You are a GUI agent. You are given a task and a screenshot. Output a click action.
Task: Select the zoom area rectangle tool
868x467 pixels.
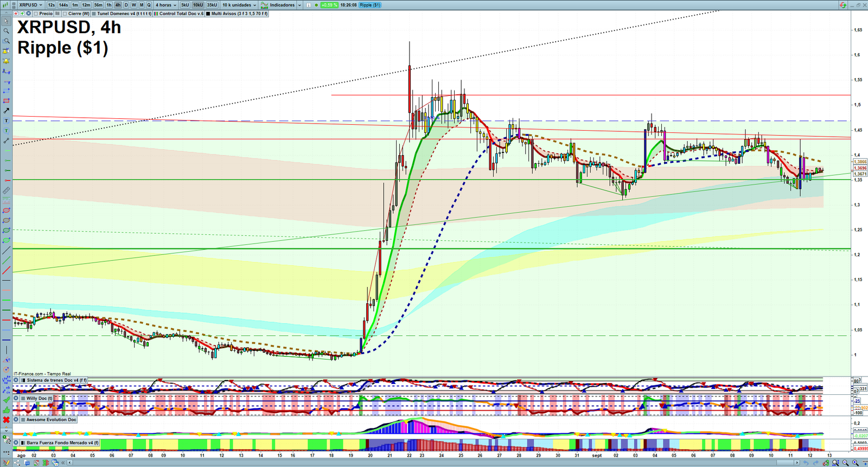pos(7,41)
